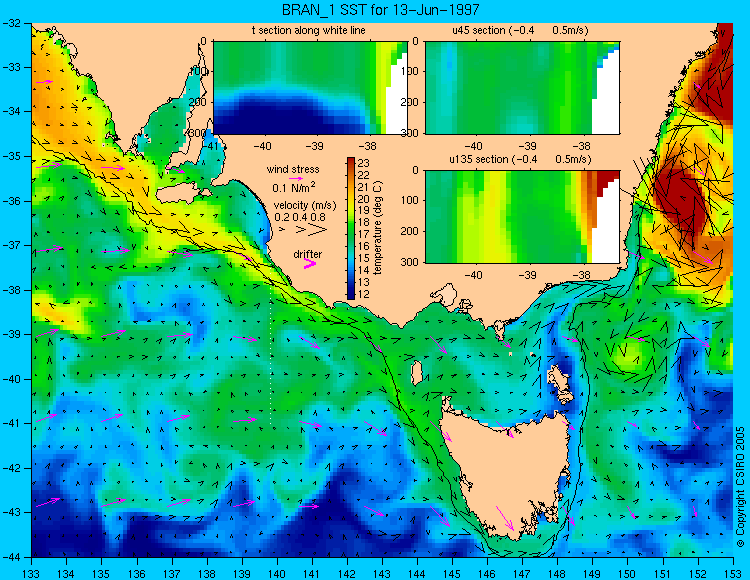Click the '0.1 N/m²' legend value

(x=294, y=187)
